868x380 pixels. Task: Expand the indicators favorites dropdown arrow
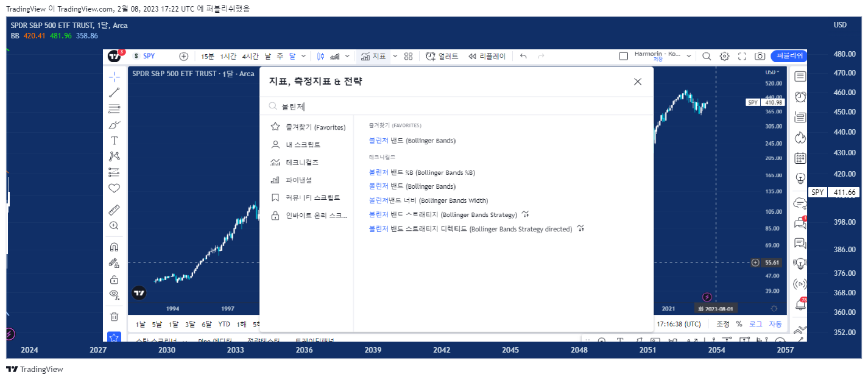click(x=395, y=56)
